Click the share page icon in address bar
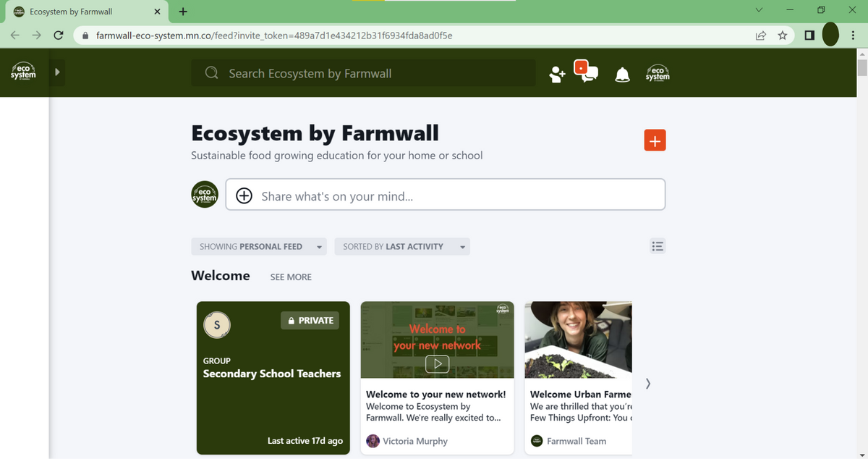The height and width of the screenshot is (459, 868). point(761,35)
